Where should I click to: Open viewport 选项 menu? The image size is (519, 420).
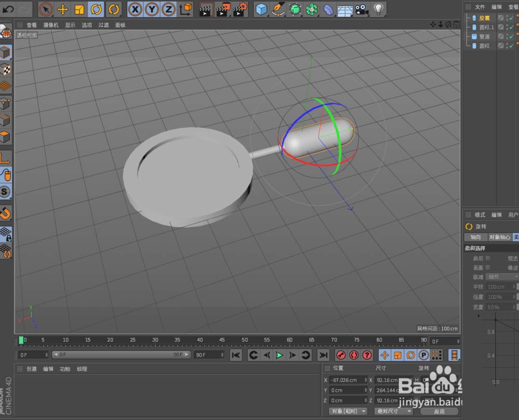87,25
